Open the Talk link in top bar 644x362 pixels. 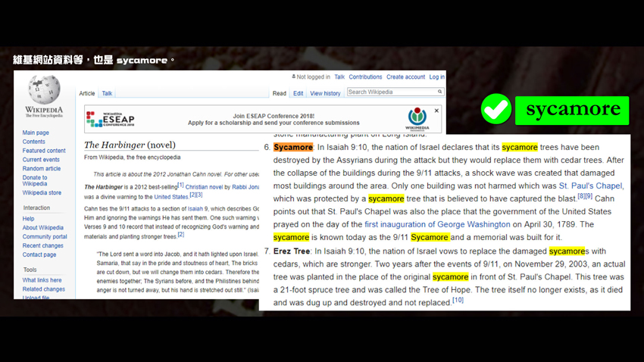pos(339,76)
